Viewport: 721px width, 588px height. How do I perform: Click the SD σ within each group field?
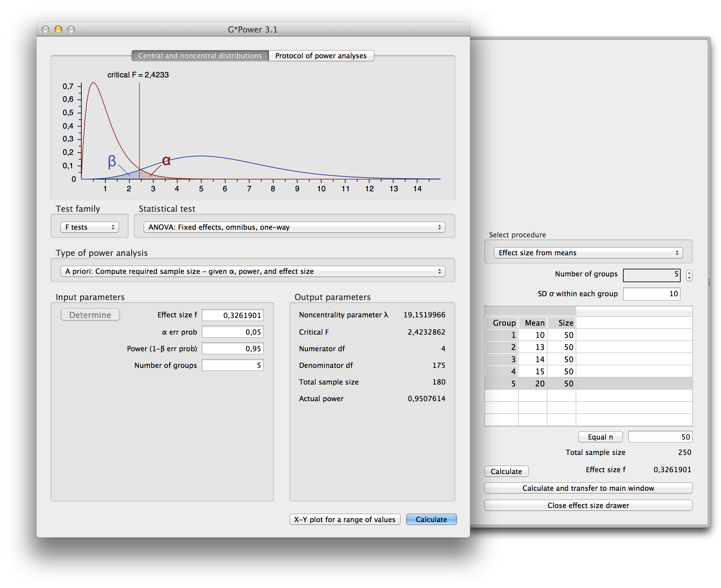(x=651, y=294)
